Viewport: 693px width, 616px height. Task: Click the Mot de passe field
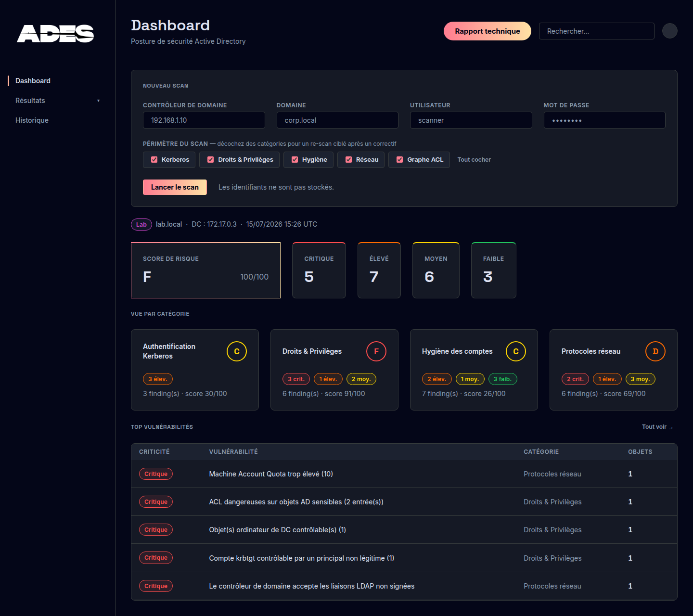(x=604, y=120)
